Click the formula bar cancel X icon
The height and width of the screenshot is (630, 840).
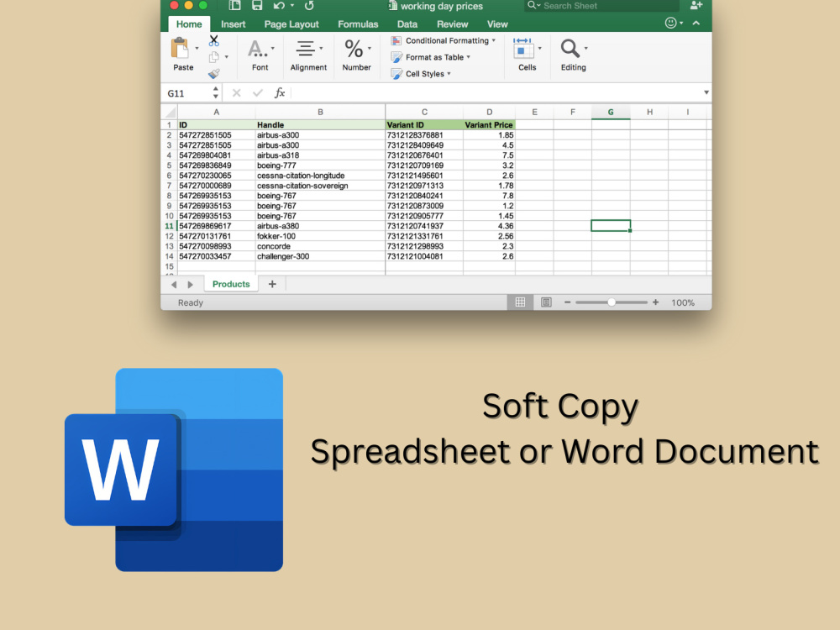[x=236, y=93]
